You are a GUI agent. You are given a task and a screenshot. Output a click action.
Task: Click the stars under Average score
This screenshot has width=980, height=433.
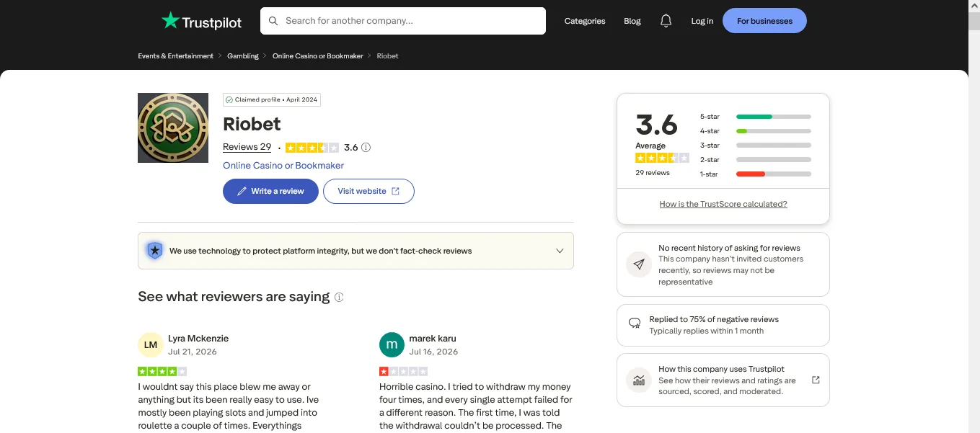pos(662,158)
